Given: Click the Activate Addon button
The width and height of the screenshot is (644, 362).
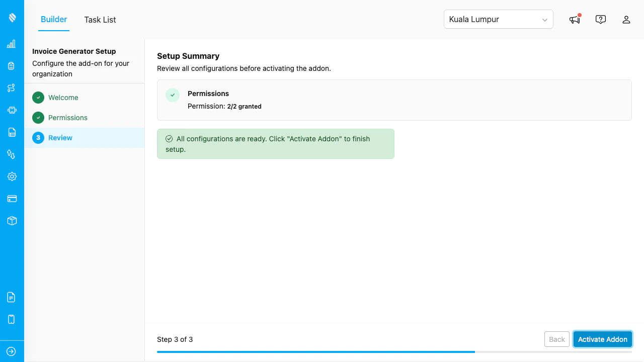Looking at the screenshot, I should [602, 339].
